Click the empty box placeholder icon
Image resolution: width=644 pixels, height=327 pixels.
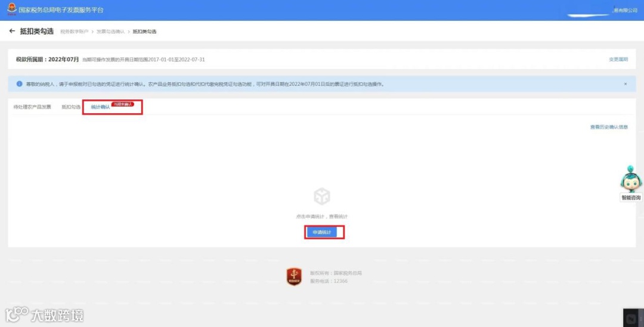coord(322,196)
